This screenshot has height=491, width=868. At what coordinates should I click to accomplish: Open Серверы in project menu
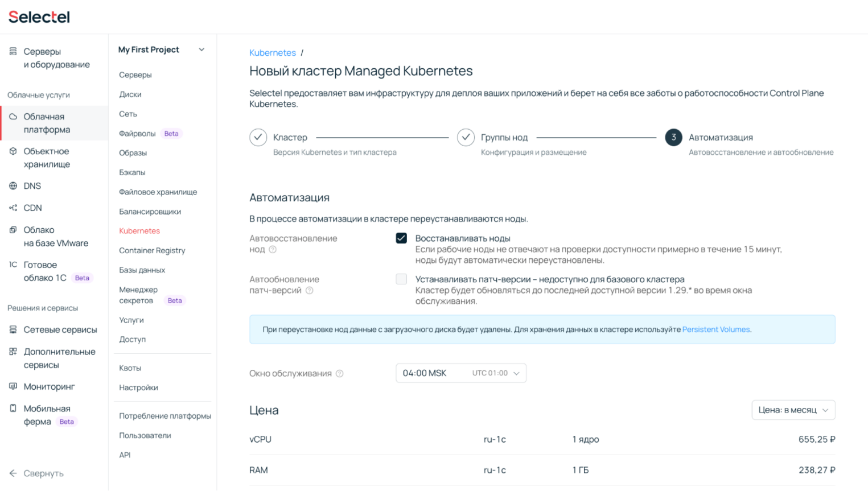coord(135,75)
